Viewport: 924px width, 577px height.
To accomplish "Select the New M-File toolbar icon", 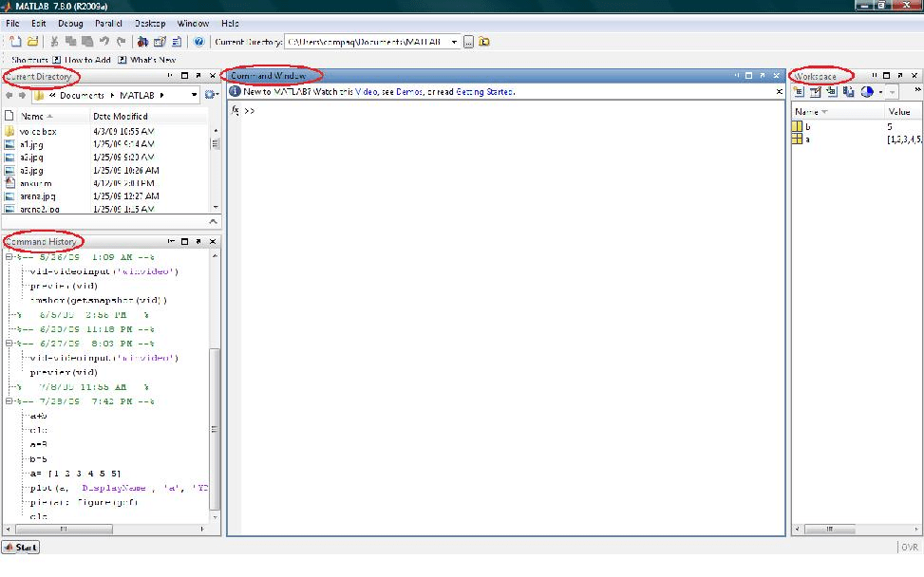I will tap(13, 41).
